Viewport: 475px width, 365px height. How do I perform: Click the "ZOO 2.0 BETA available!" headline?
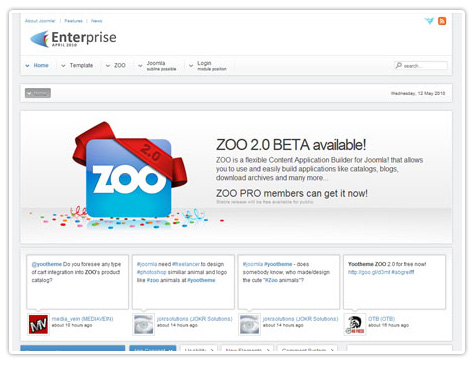coord(291,145)
